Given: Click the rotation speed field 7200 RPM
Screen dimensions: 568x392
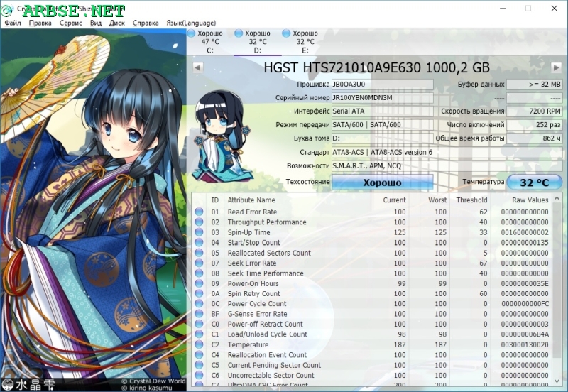Looking at the screenshot, I should tap(535, 111).
